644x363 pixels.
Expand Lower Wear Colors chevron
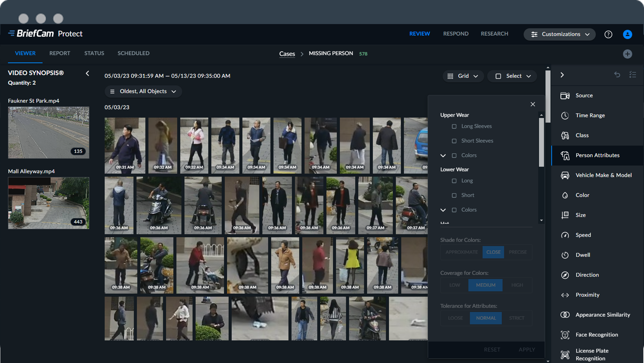(443, 210)
